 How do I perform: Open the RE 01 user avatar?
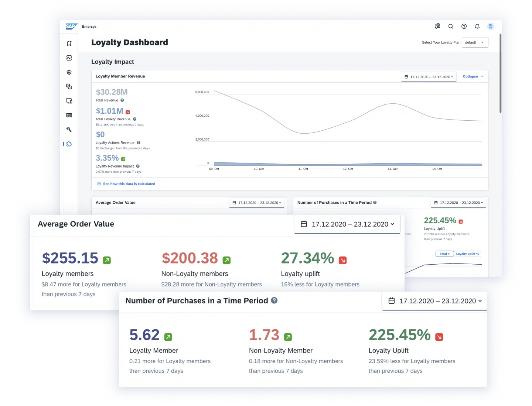(491, 26)
